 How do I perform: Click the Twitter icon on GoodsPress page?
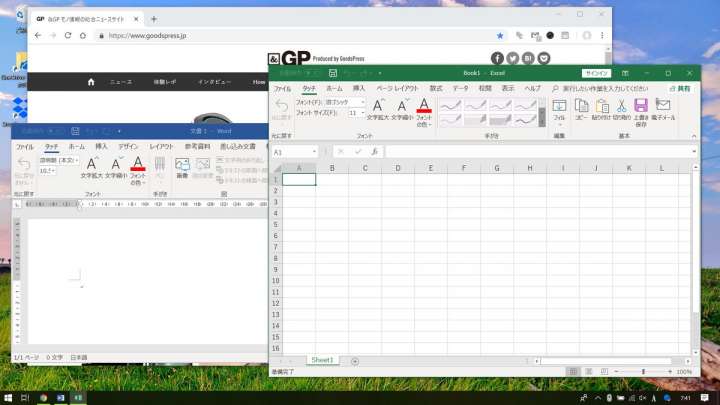coord(512,58)
